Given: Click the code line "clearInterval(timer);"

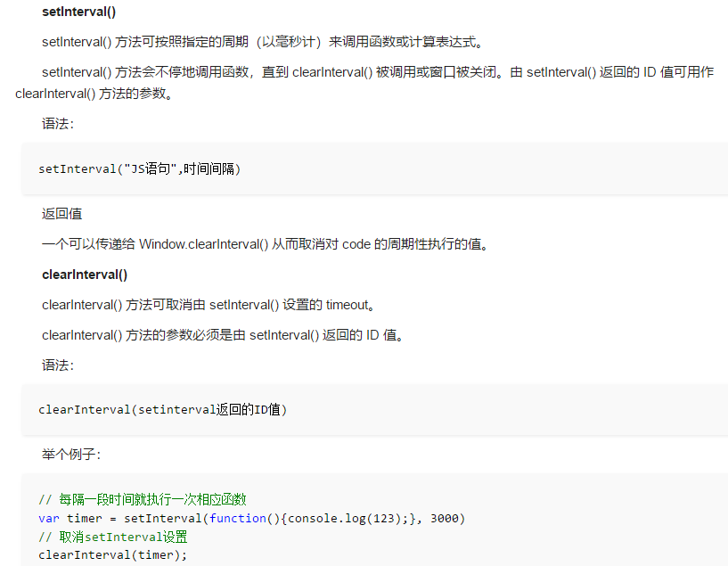Looking at the screenshot, I should coord(113,554).
